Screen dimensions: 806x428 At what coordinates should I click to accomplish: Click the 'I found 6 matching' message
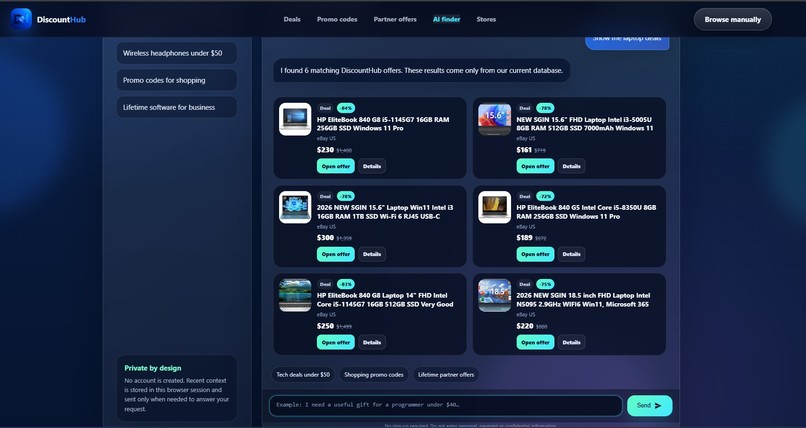point(422,70)
